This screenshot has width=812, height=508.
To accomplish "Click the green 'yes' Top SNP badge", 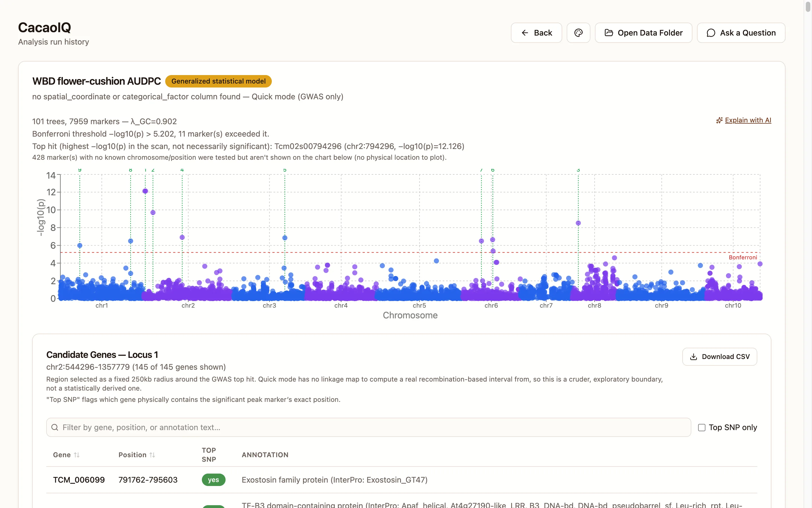I will (x=213, y=480).
